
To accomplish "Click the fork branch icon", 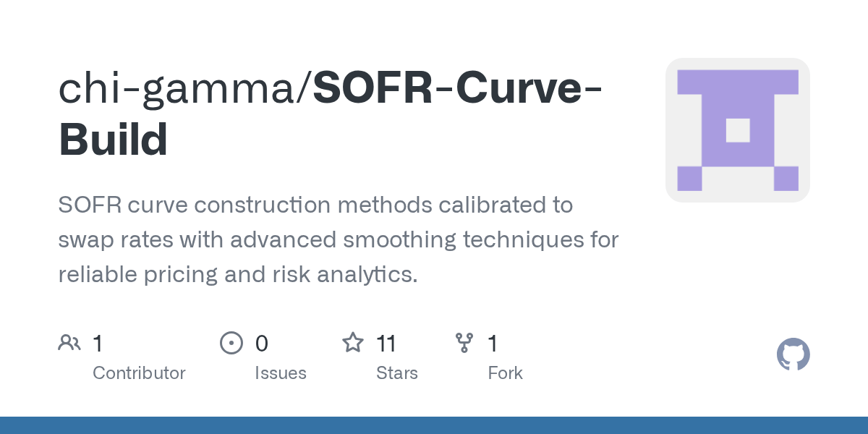I will (464, 343).
